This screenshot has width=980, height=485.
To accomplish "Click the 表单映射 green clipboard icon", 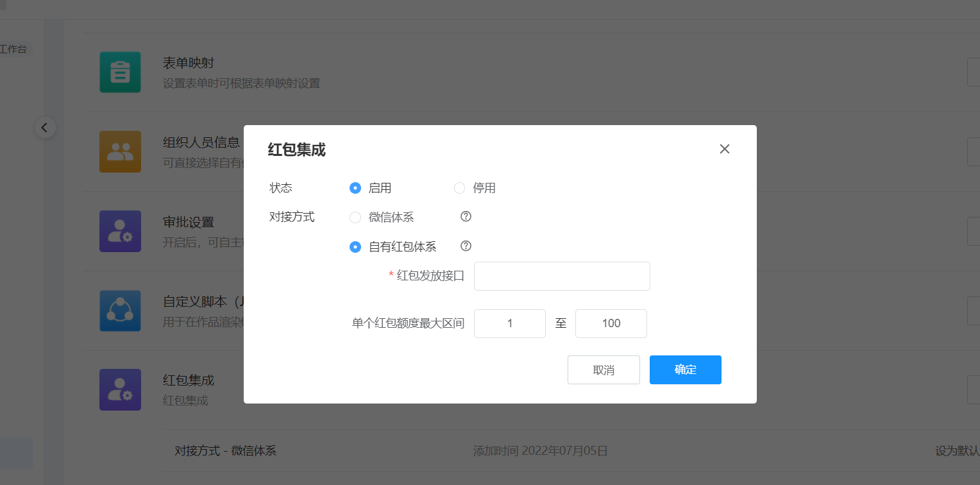I will (120, 72).
